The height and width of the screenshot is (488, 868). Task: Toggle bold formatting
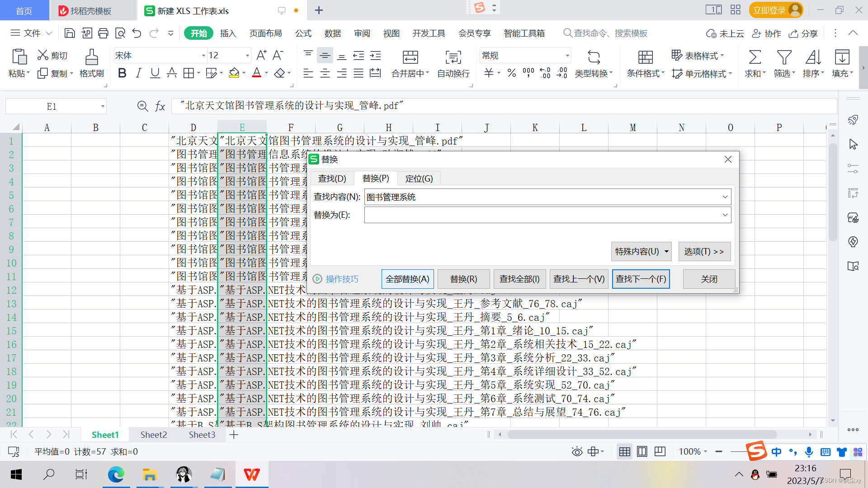[122, 73]
